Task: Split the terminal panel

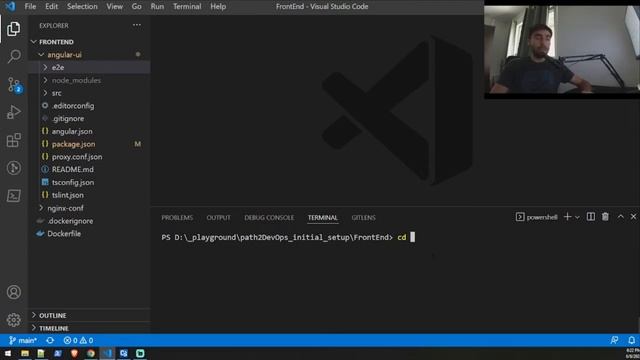Action: (x=591, y=217)
